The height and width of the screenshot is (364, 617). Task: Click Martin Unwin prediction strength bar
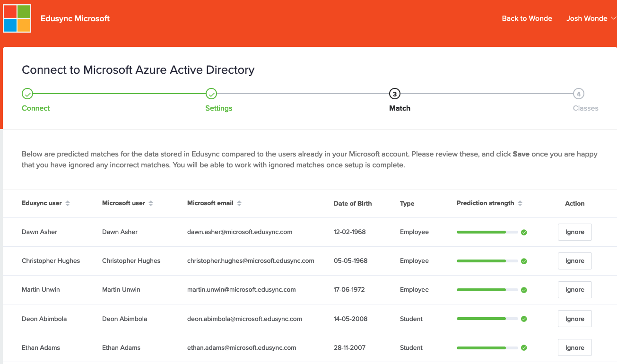click(x=487, y=290)
